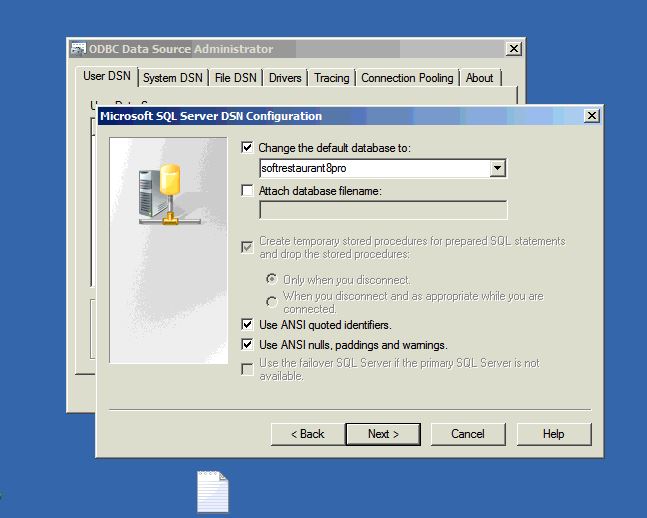
Task: Open the Drivers tab in ODBC Administrator
Action: pos(285,78)
